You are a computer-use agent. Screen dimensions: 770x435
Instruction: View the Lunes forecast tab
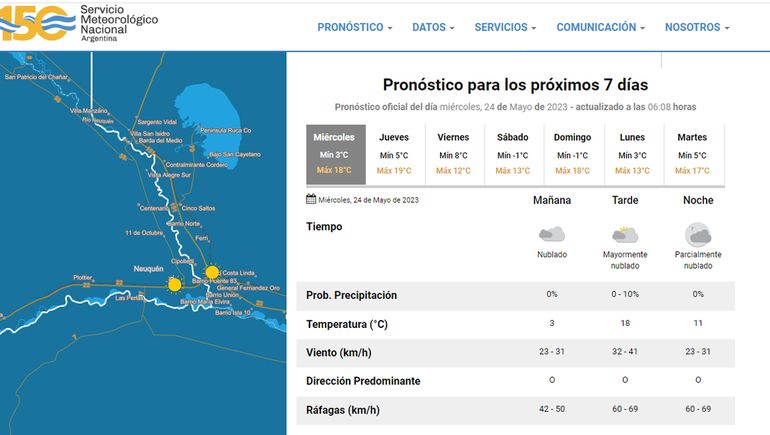coord(633,154)
